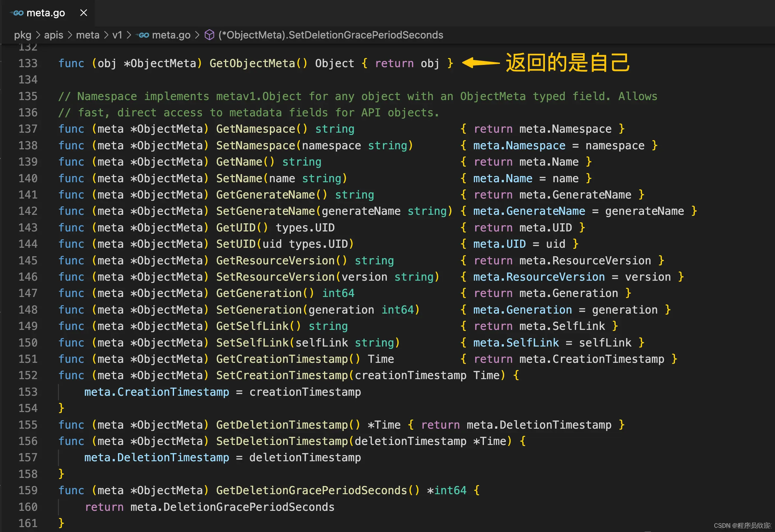
Task: Click the GetGenerateName method name
Action: pos(265,195)
